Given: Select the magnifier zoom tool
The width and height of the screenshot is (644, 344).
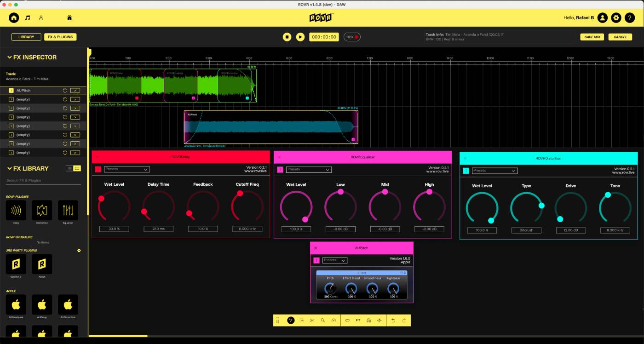Looking at the screenshot, I should point(323,321).
